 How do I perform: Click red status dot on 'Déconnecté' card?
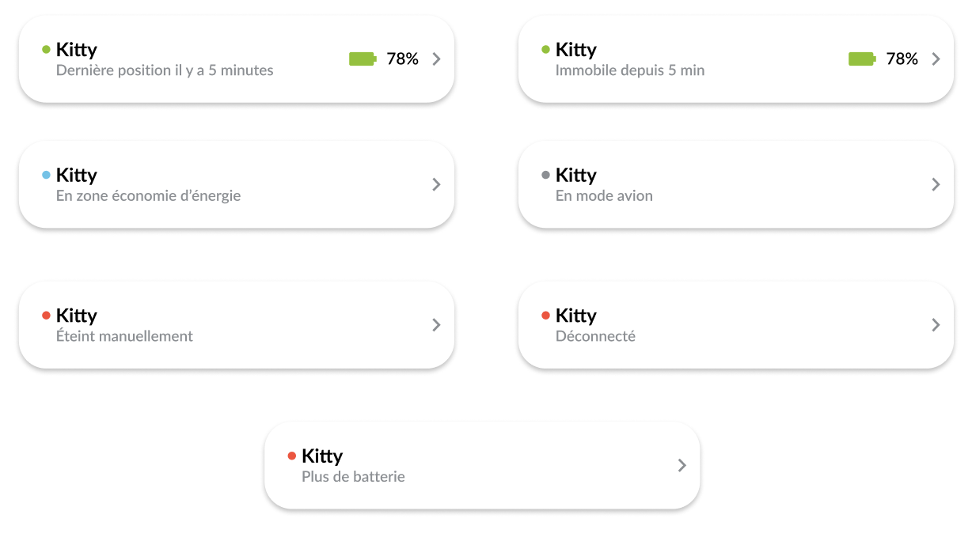545,316
